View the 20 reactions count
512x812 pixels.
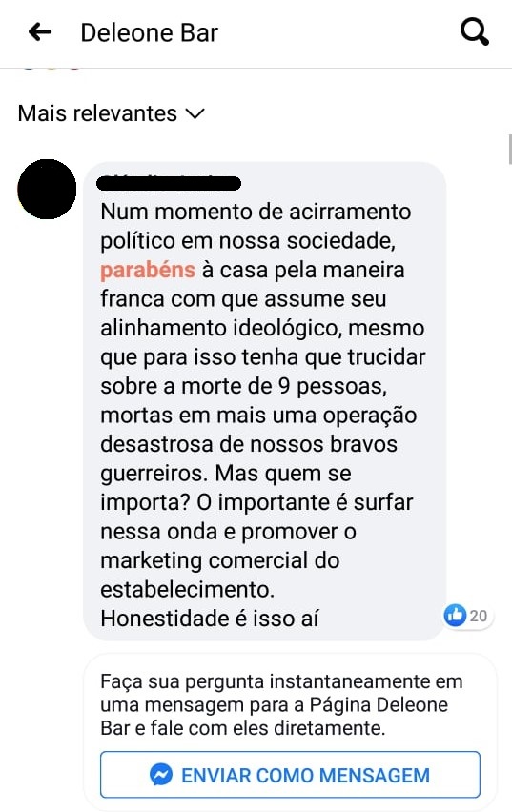[479, 616]
